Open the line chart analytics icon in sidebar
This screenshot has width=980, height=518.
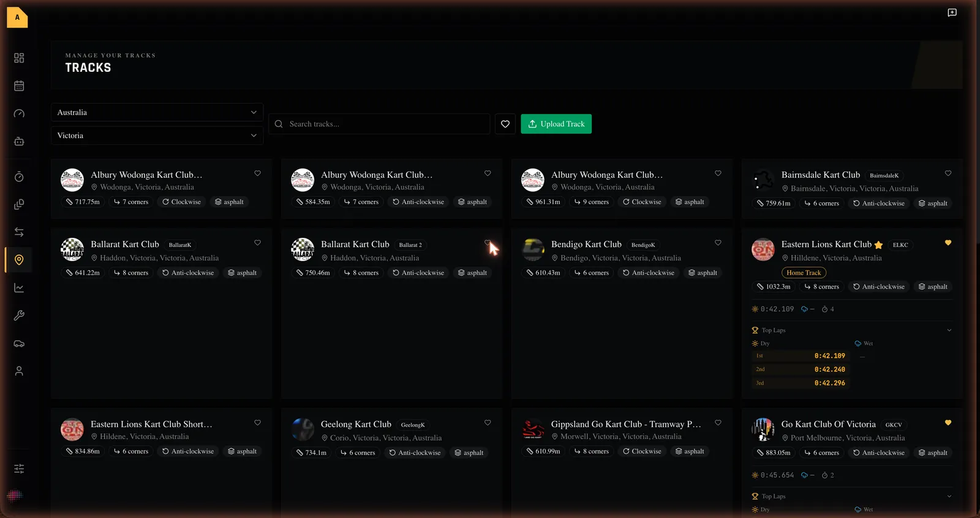click(19, 288)
